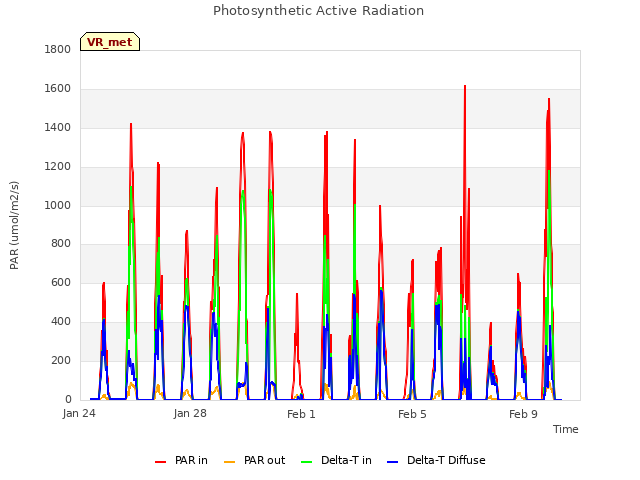
Task: Click the x-axis label Time
Action: pos(565,429)
